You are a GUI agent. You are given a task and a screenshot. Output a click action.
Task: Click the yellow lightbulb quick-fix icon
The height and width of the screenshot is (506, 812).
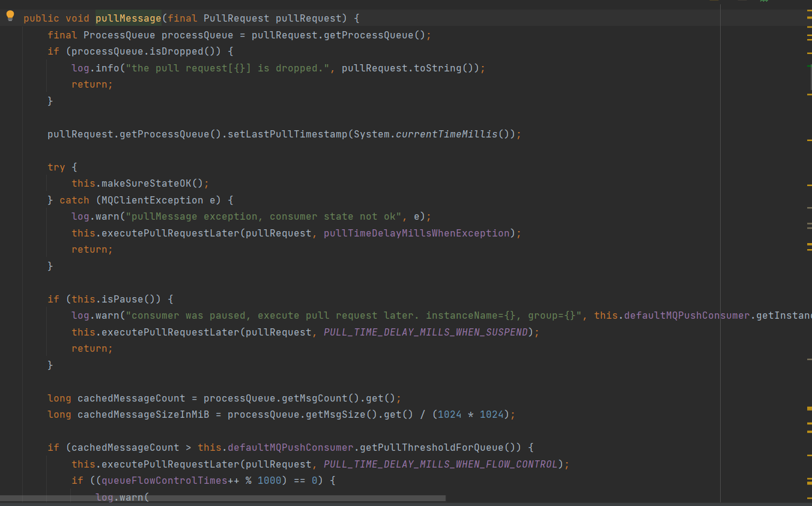click(10, 16)
